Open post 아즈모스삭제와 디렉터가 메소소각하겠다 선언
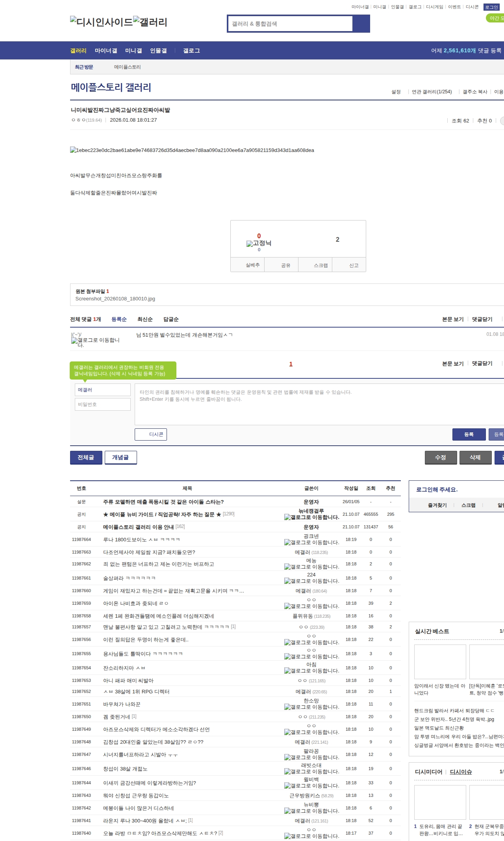The image size is (504, 841). [156, 730]
